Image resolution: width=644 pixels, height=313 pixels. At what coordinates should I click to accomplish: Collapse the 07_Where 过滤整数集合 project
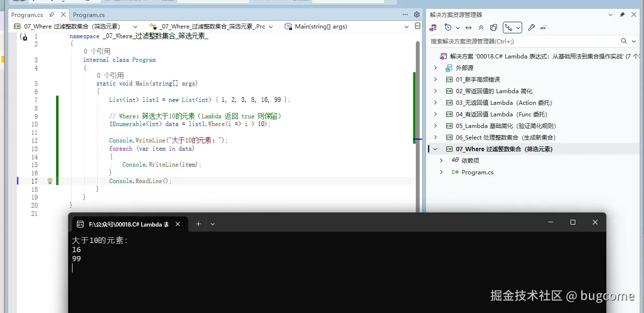(x=435, y=149)
